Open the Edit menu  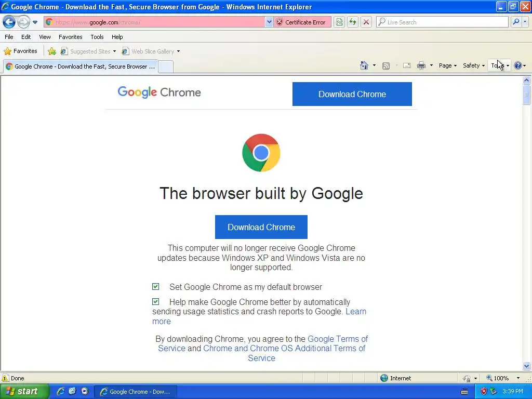(x=26, y=37)
